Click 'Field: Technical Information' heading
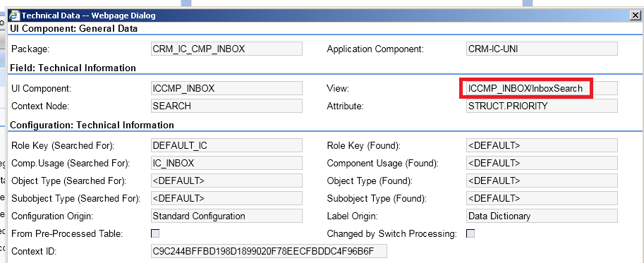644x263 pixels. pyautogui.click(x=73, y=68)
